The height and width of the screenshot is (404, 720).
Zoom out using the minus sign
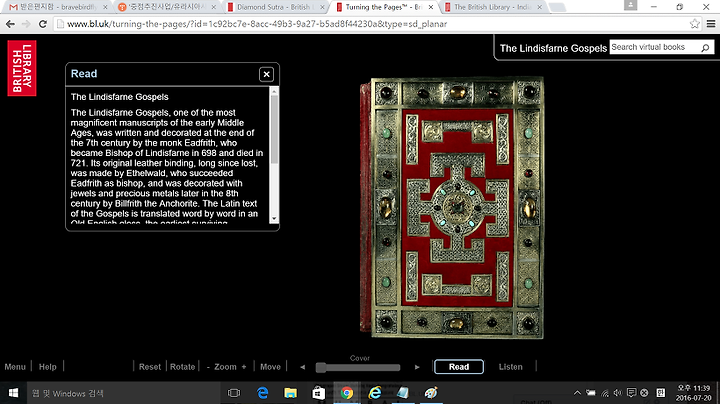coord(208,367)
